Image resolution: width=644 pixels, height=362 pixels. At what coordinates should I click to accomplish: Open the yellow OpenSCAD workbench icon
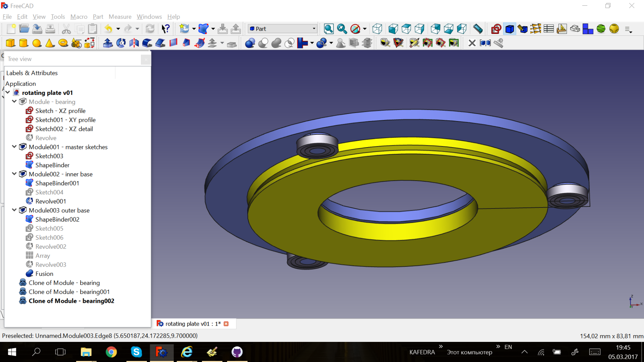[614, 29]
